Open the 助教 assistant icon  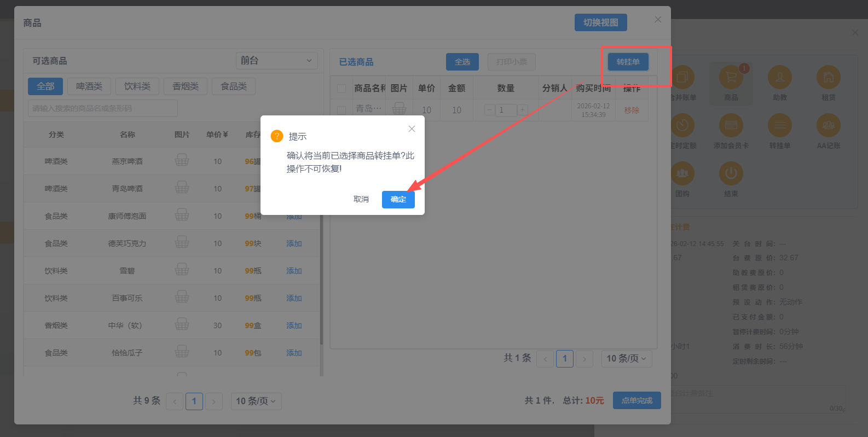click(x=779, y=78)
